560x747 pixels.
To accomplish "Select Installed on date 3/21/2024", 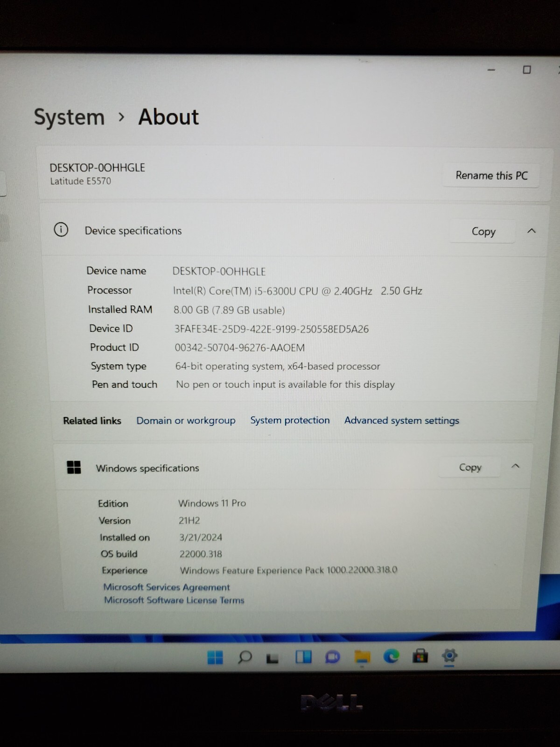I will [201, 537].
